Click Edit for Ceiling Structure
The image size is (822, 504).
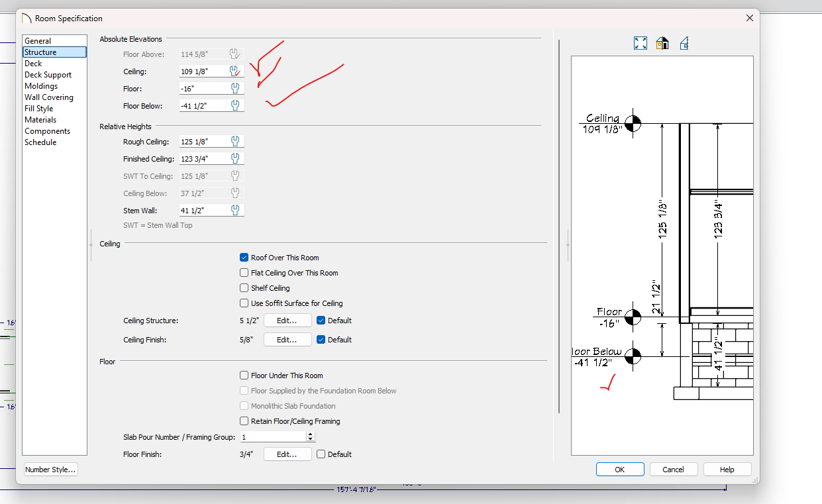point(287,321)
